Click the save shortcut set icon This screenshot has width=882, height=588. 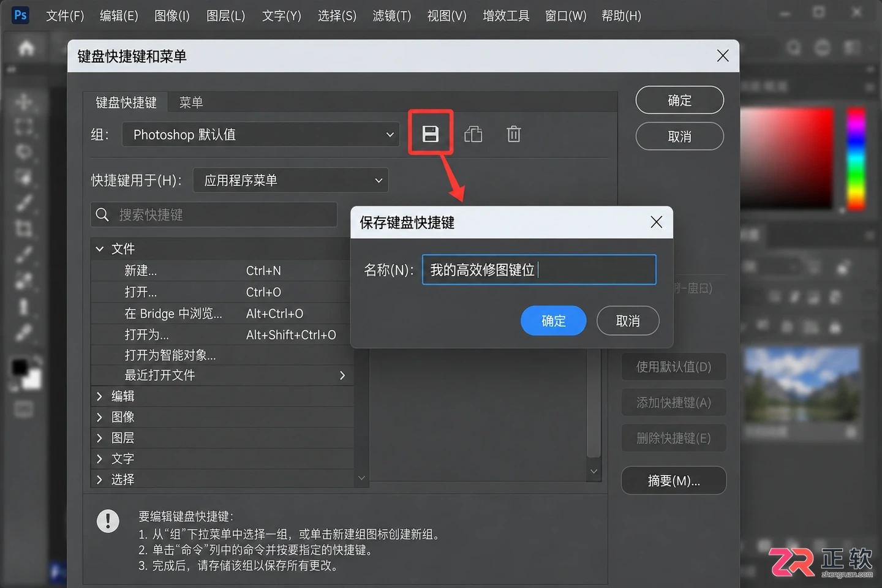click(431, 134)
